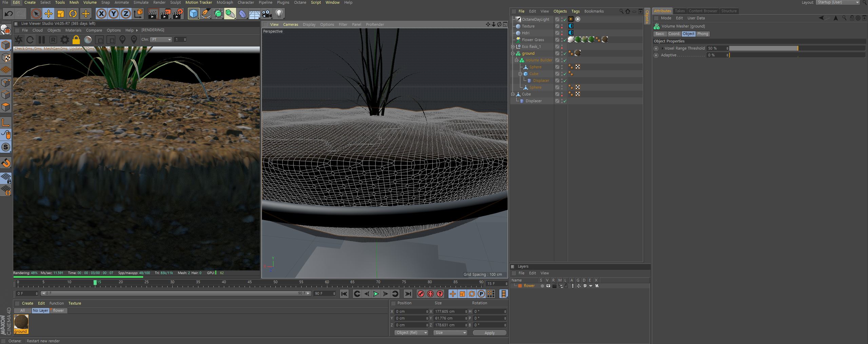Open viewport Cameras menu

[291, 24]
